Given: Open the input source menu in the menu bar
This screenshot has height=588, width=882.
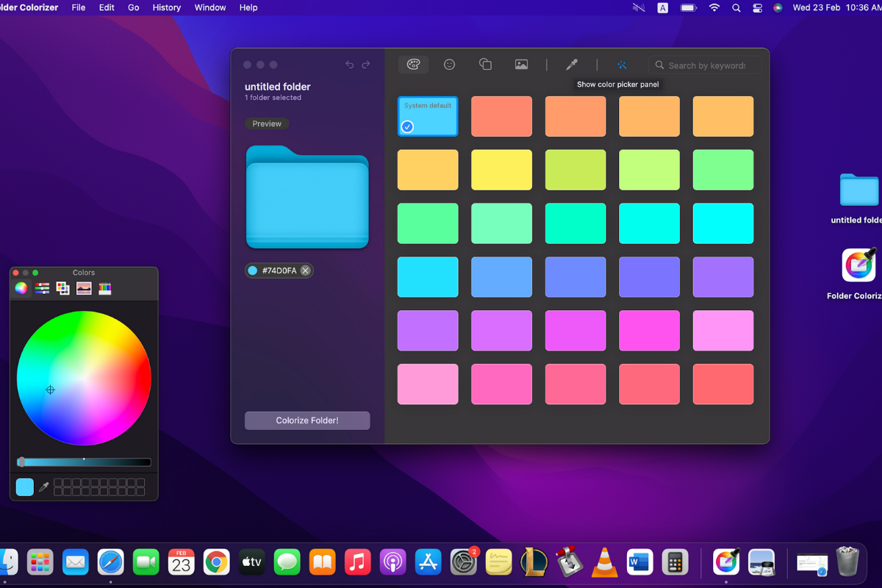Looking at the screenshot, I should coord(663,7).
